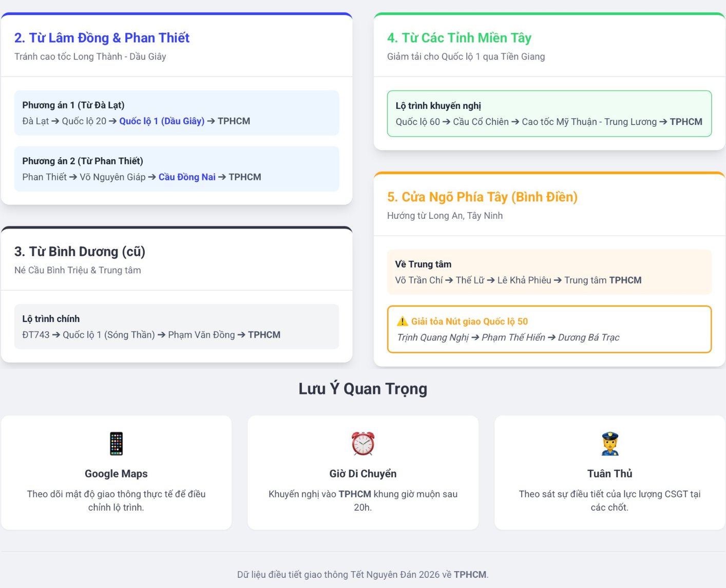726x588 pixels.
Task: Open the blue Cầu Đồng Nai link
Action: [187, 177]
